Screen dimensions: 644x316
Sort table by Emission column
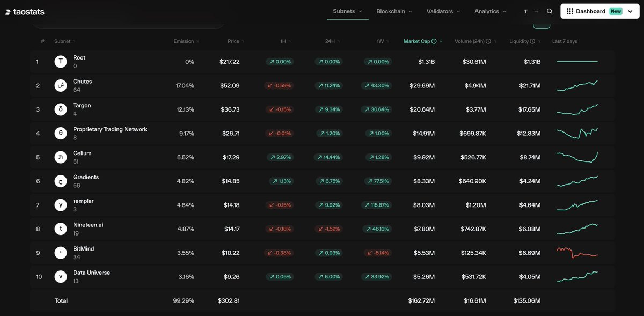[186, 41]
